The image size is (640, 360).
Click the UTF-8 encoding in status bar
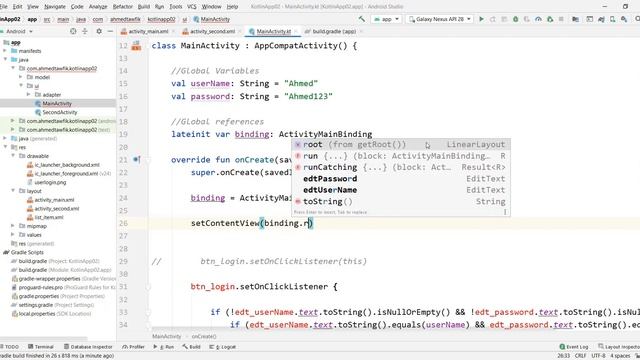pyautogui.click(x=598, y=356)
